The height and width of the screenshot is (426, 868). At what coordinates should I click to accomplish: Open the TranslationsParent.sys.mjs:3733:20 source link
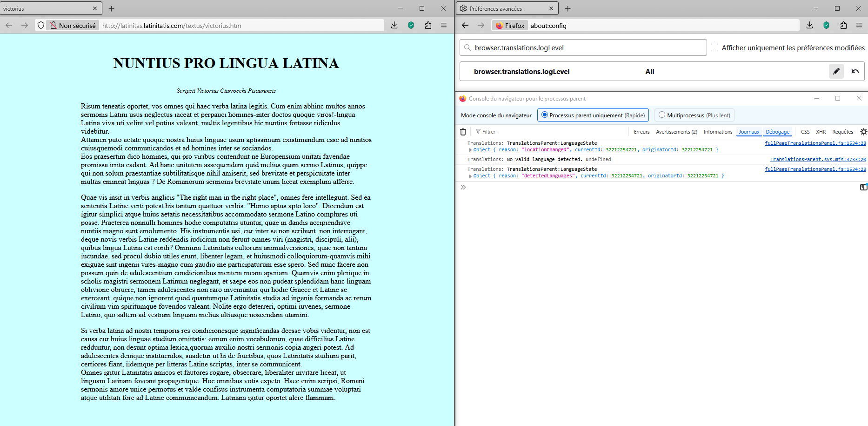(818, 159)
